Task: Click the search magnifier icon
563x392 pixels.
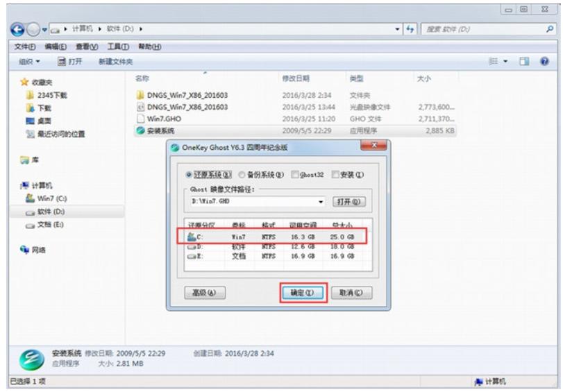Action: tap(549, 29)
